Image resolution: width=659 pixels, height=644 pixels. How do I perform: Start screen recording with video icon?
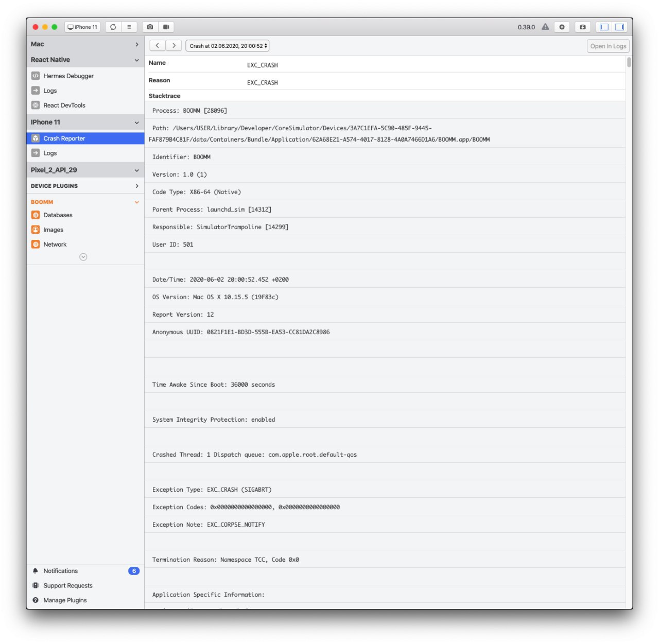(166, 27)
